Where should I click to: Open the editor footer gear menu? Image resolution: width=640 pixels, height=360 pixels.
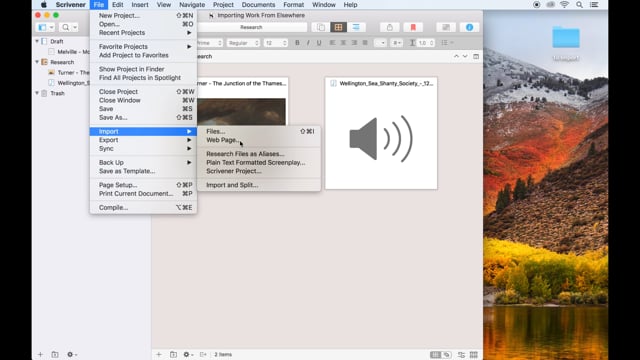click(188, 354)
